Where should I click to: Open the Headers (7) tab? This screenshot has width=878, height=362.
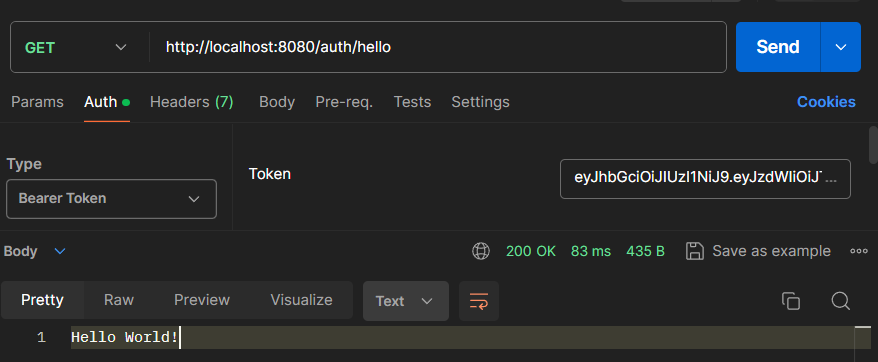click(x=192, y=102)
